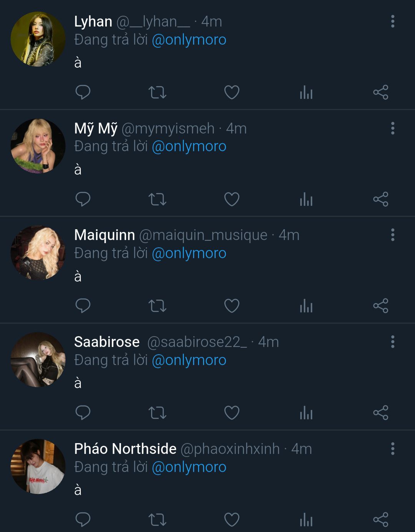This screenshot has width=415, height=532.
Task: Like Lyhan's tweet
Action: point(232,92)
